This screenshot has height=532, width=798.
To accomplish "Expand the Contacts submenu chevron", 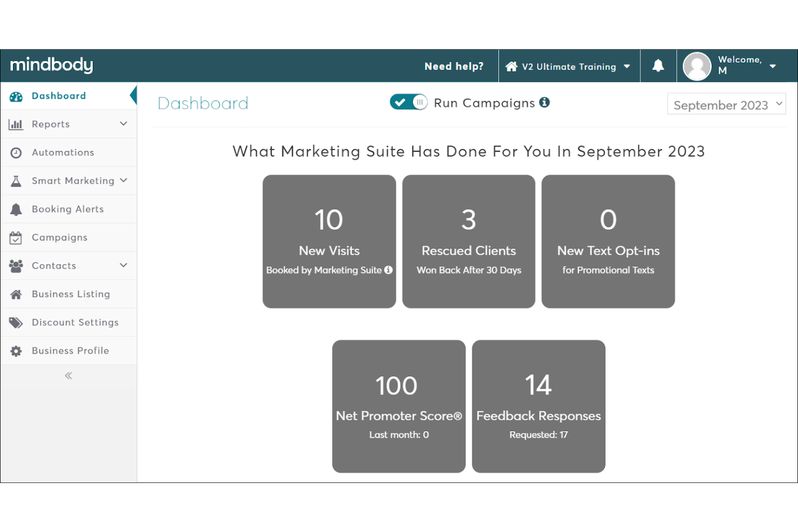I will click(123, 265).
